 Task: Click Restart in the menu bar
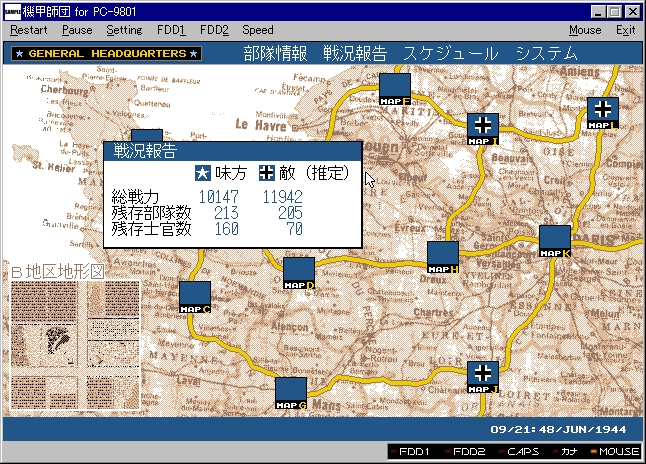29,30
